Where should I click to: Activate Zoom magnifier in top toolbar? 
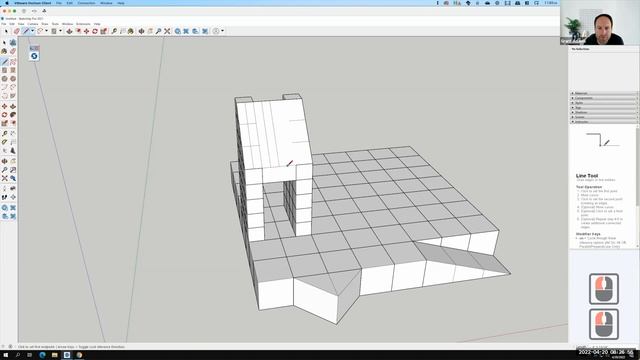point(158,31)
